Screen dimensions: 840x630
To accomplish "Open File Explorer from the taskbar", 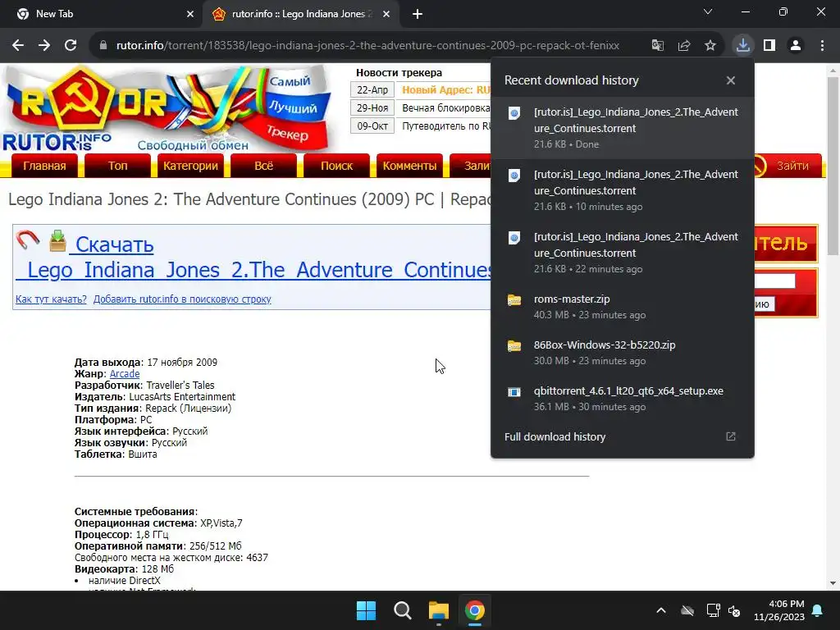I will tap(439, 610).
